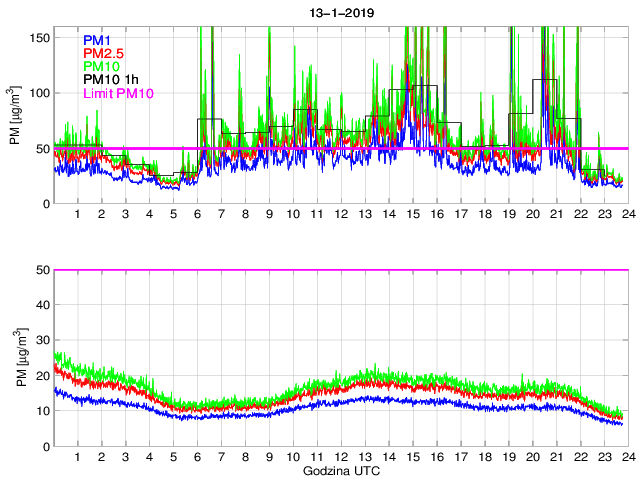Click hour 1 on the bottom chart x-axis
Viewport: 640px width, 480px height.
77,457
